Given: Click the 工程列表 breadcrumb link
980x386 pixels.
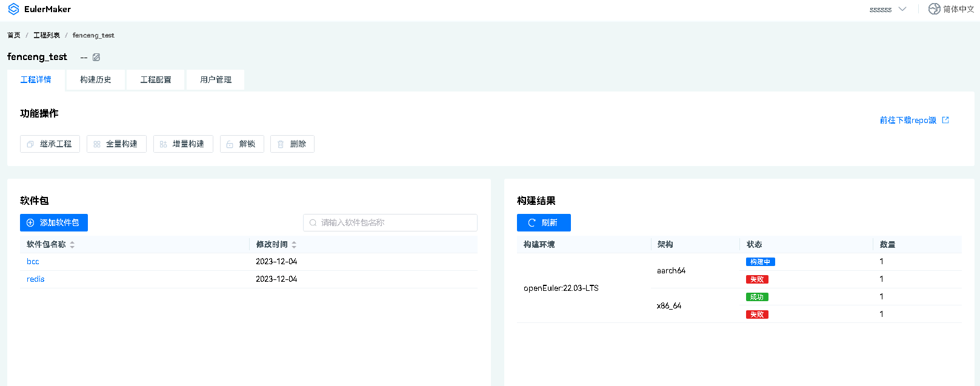Looking at the screenshot, I should click(47, 35).
